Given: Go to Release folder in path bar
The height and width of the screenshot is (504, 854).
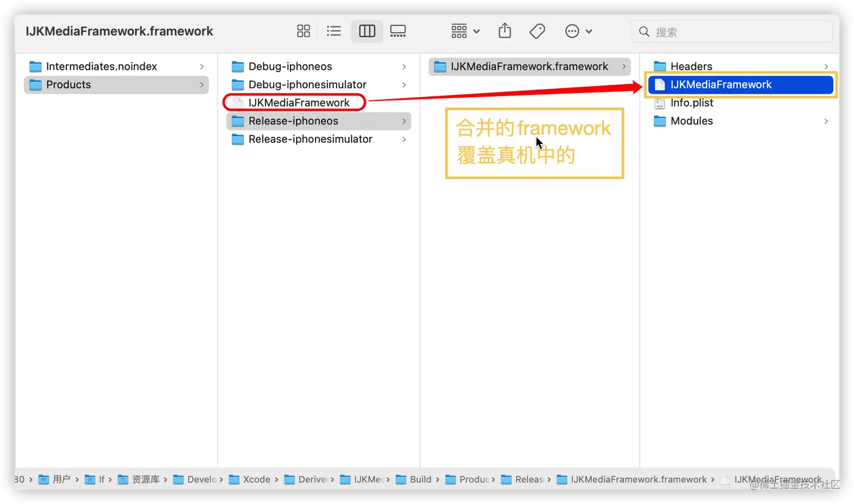Looking at the screenshot, I should click(x=522, y=479).
